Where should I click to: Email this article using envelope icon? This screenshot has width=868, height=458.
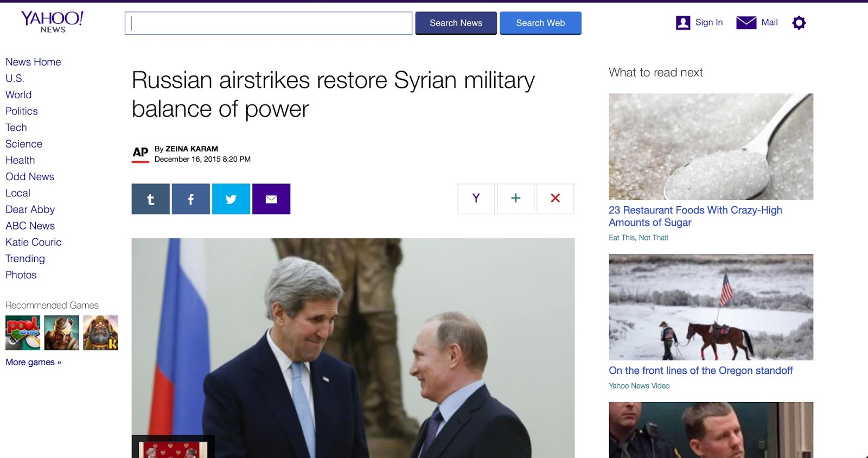pyautogui.click(x=271, y=199)
